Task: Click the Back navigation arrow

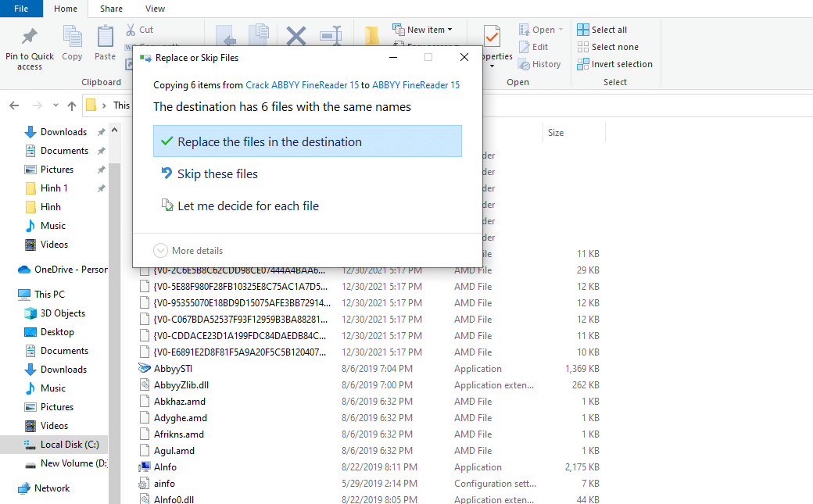Action: pos(15,105)
